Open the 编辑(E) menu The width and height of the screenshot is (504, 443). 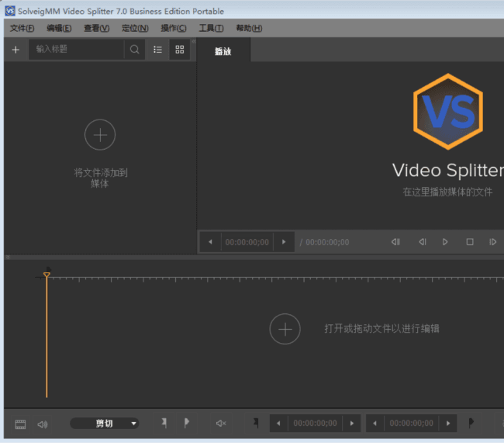coord(59,28)
